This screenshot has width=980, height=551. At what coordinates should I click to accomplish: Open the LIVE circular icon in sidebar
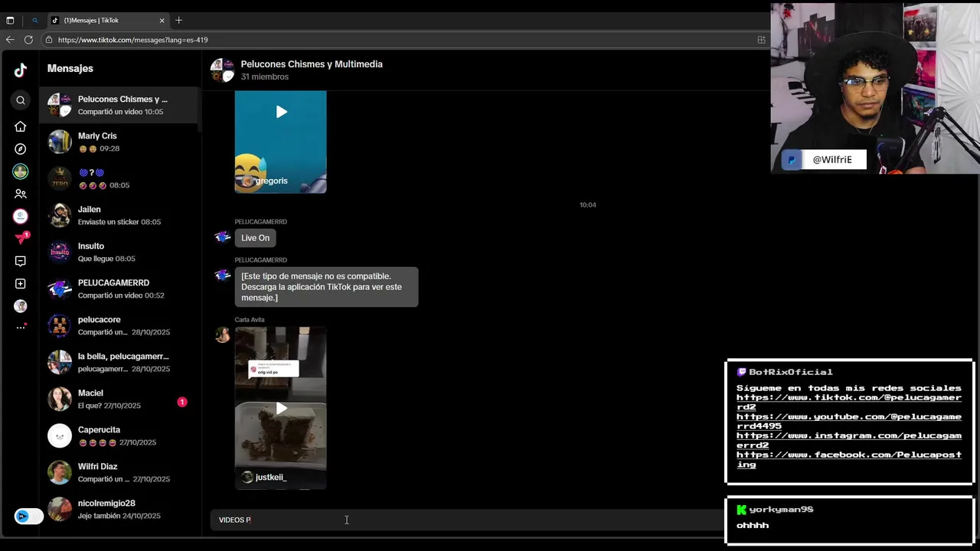(x=21, y=217)
